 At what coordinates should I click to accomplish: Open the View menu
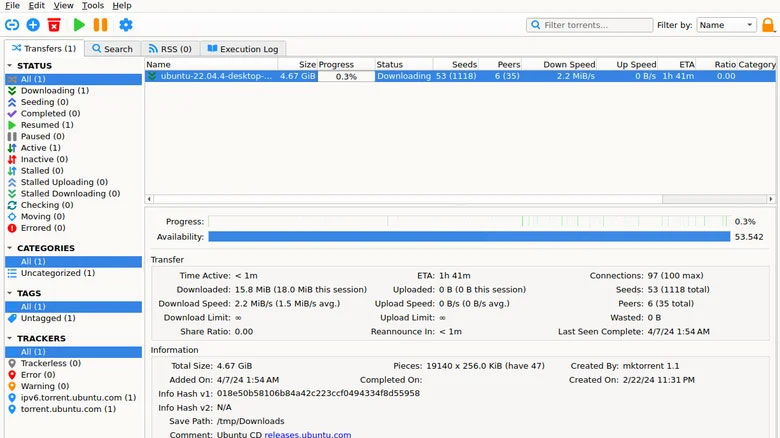pos(63,5)
